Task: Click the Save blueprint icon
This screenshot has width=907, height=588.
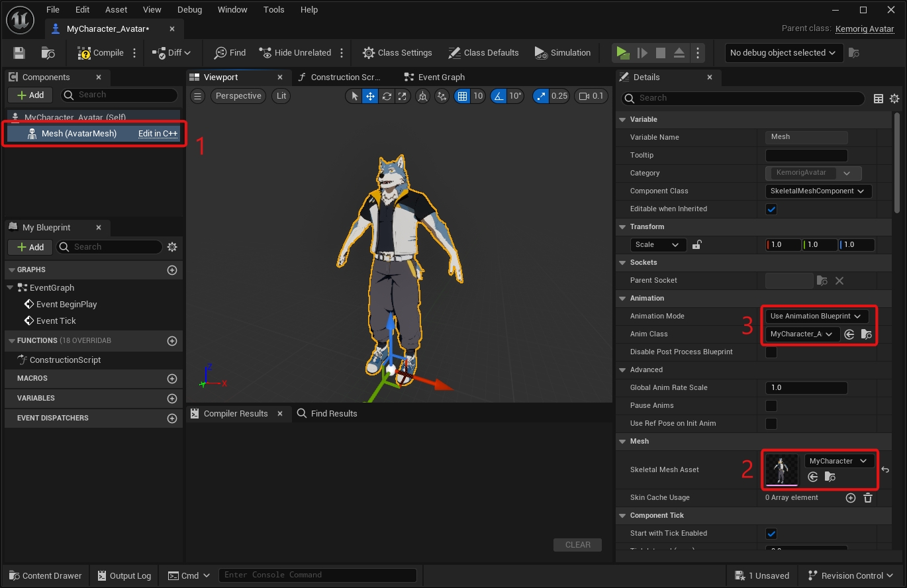Action: coord(19,53)
